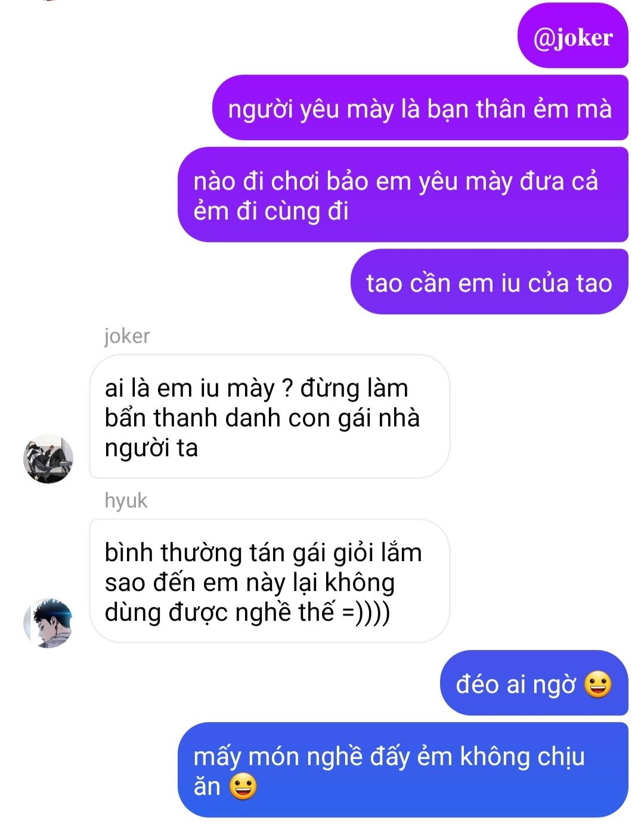Open joker's profile avatar
Image resolution: width=644 pixels, height=830 pixels.
48,459
